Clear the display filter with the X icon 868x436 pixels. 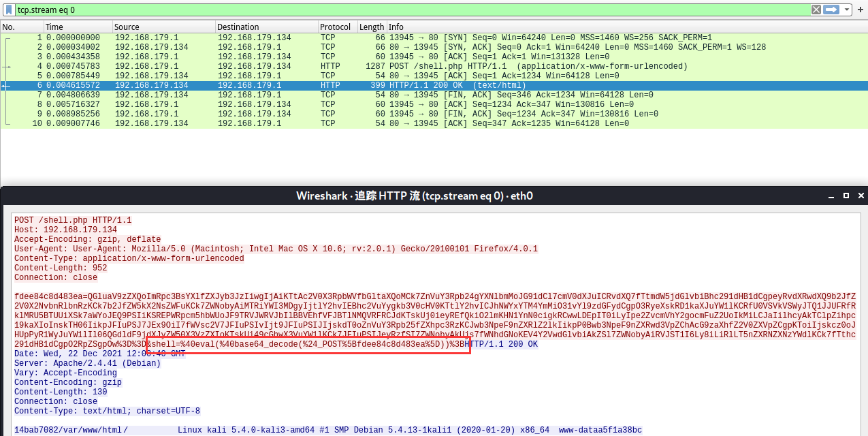[816, 10]
